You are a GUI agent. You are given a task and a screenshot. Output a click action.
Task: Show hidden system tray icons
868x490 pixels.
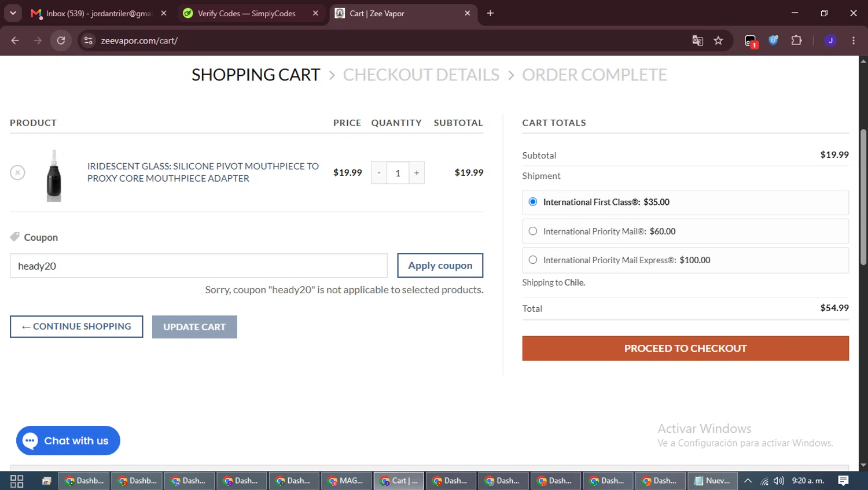pos(748,481)
